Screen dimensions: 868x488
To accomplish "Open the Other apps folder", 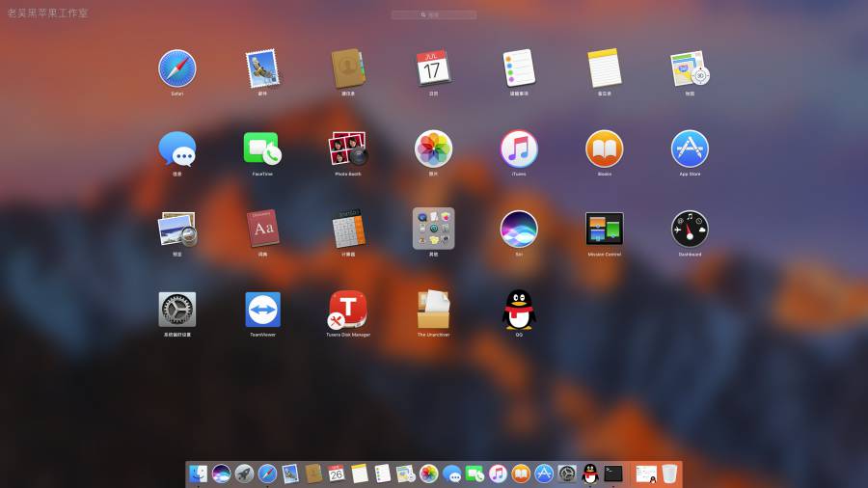I will (433, 229).
